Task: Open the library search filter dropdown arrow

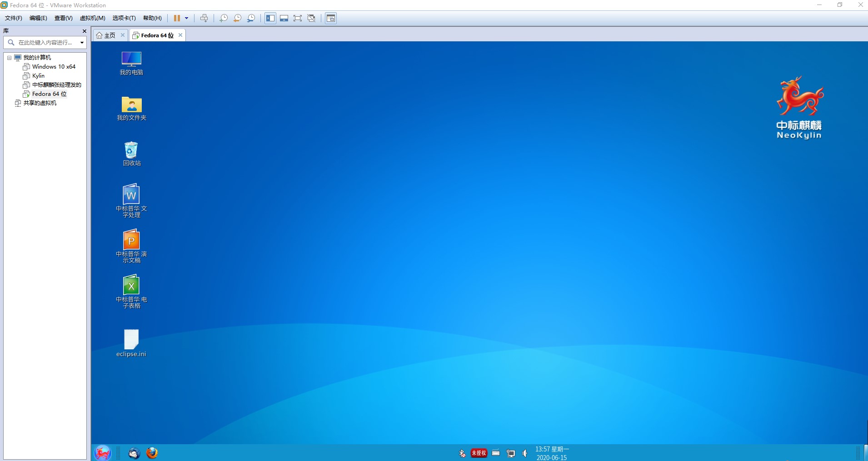Action: pos(82,43)
